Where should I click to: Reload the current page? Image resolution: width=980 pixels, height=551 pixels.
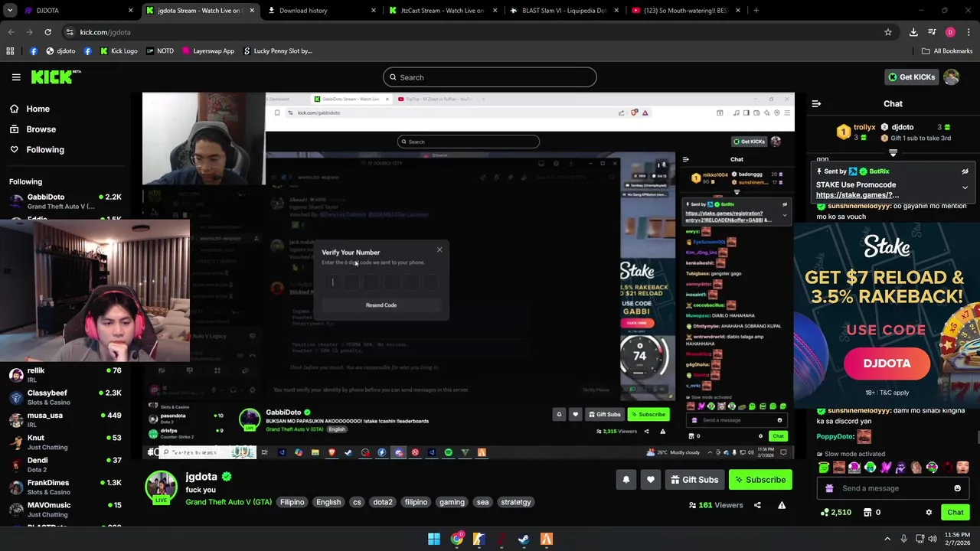pos(47,32)
